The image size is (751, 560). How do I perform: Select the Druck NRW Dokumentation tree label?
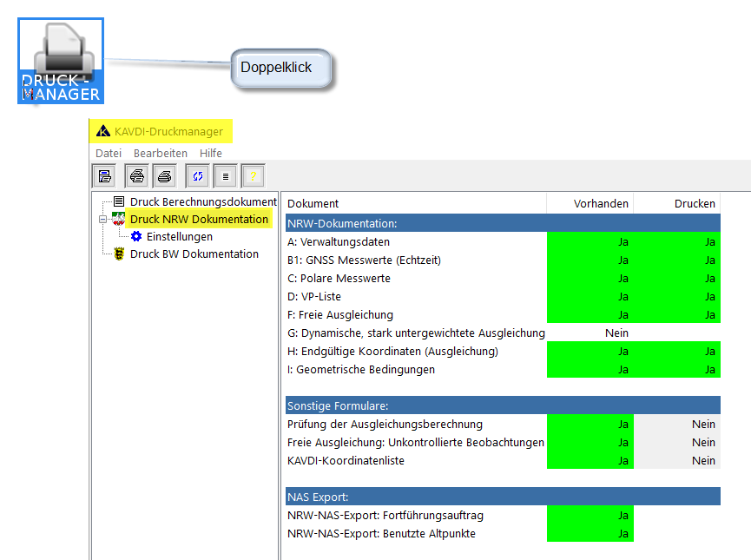[199, 219]
